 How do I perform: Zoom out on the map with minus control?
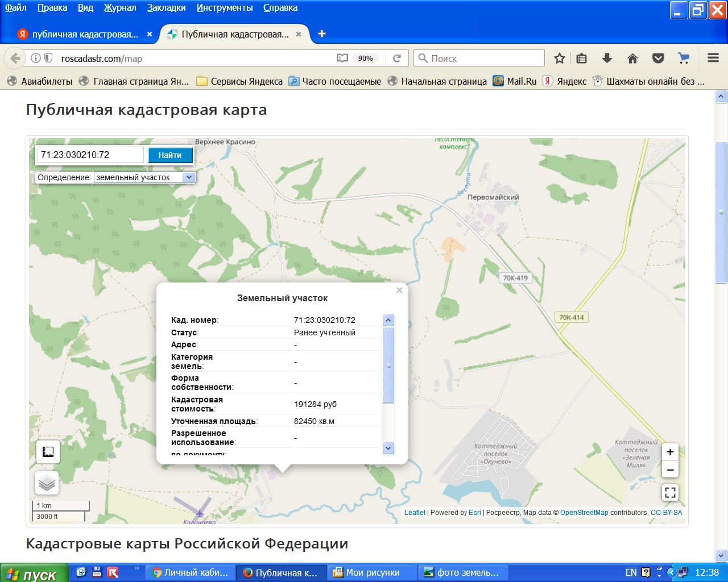(670, 470)
